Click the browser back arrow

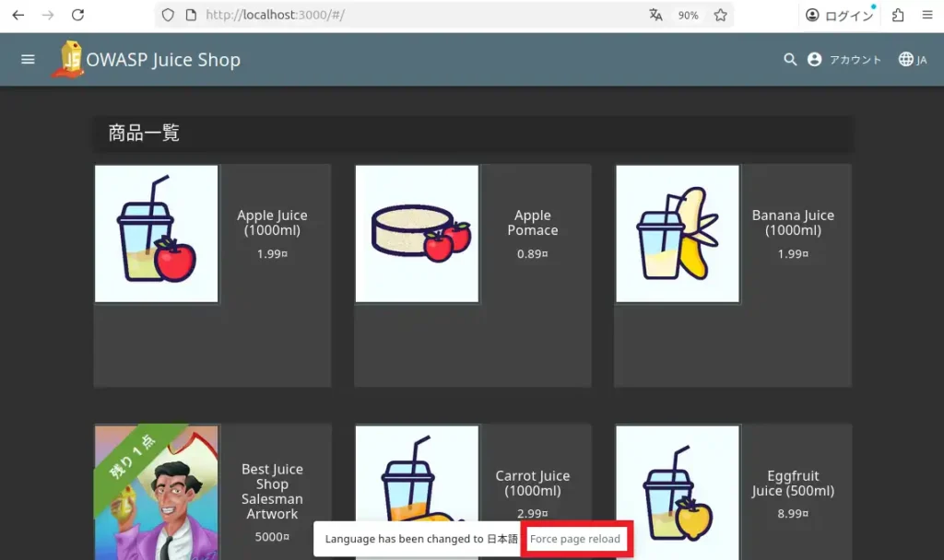(18, 16)
